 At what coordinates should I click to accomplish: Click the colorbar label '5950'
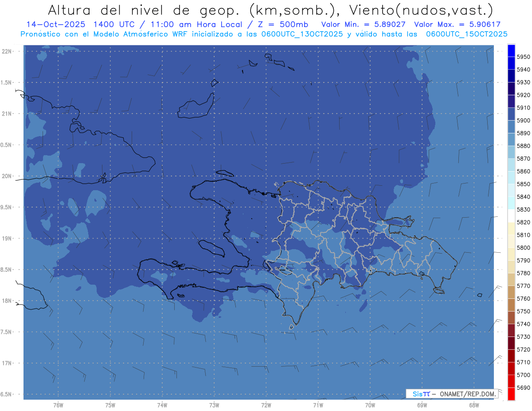tap(523, 57)
